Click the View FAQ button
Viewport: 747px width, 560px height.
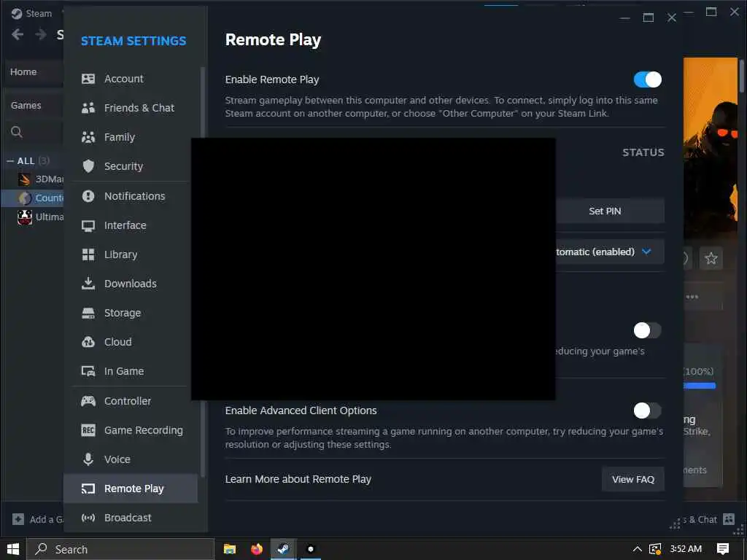[632, 480]
